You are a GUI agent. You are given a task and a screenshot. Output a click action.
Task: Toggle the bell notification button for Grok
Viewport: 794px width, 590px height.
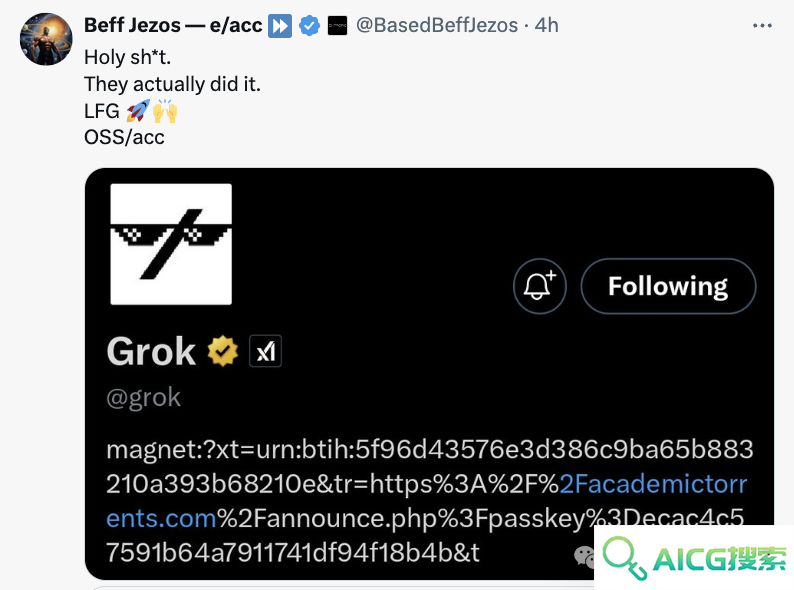tap(539, 286)
